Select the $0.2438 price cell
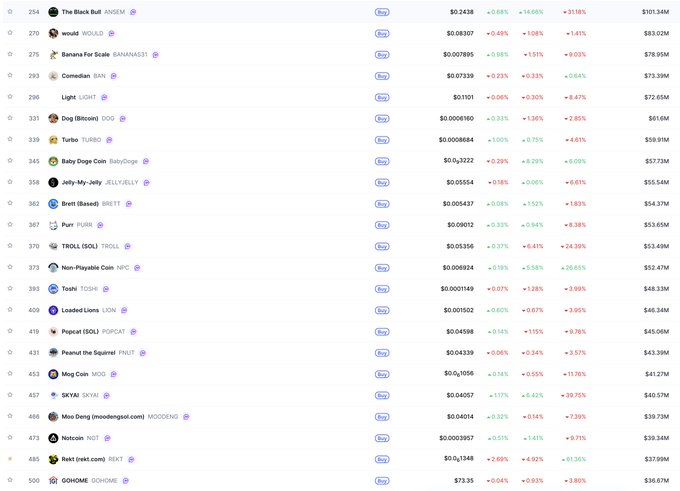 pyautogui.click(x=462, y=12)
